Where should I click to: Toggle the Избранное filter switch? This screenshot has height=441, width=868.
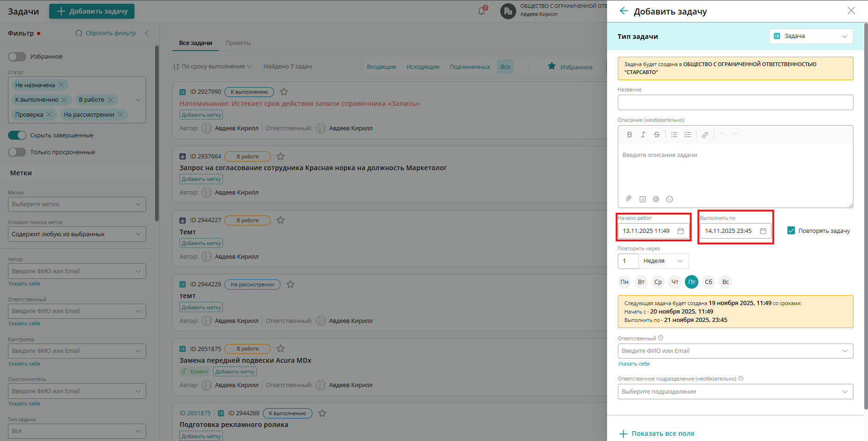click(x=17, y=56)
